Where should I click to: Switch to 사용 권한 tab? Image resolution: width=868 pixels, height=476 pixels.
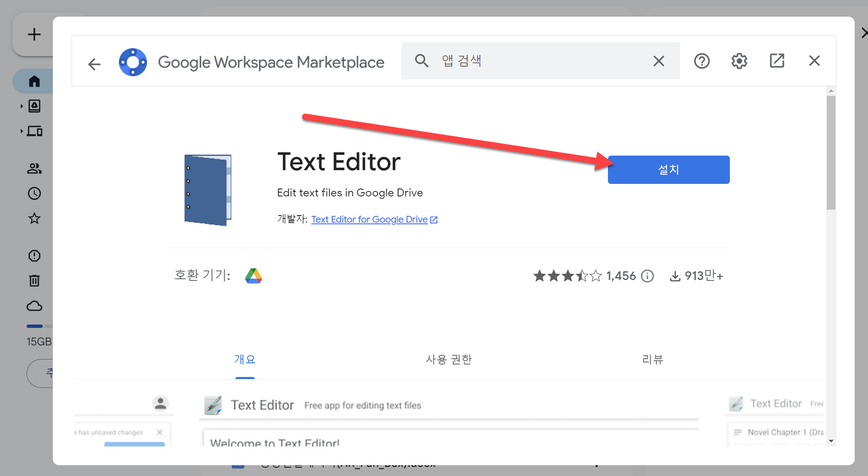(x=449, y=359)
